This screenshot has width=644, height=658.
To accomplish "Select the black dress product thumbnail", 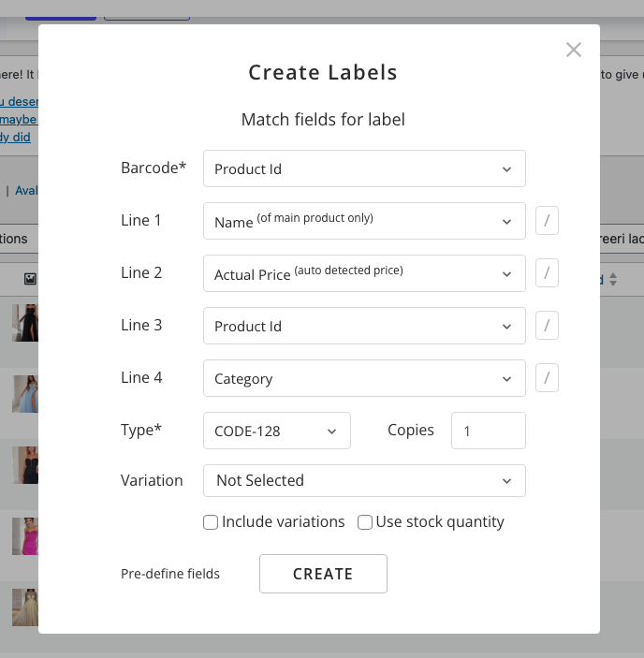I will pyautogui.click(x=25, y=322).
